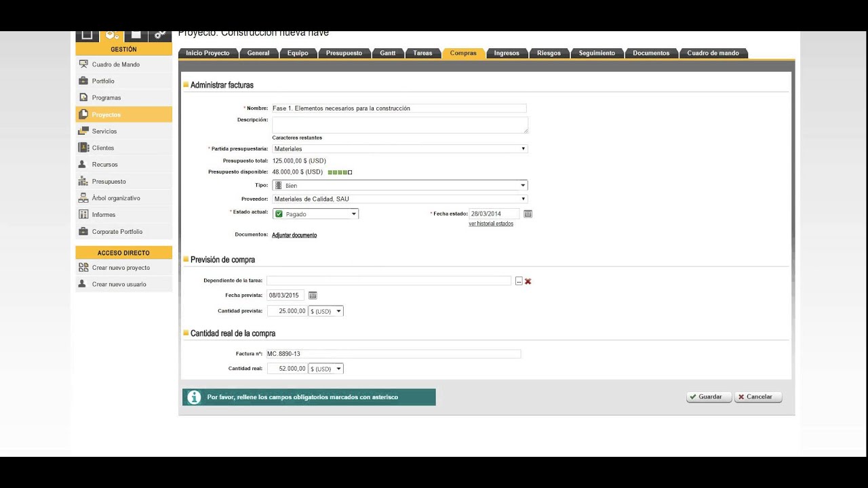This screenshot has width=868, height=488.
Task: Click the Árbol organizativo icon
Action: 83,198
